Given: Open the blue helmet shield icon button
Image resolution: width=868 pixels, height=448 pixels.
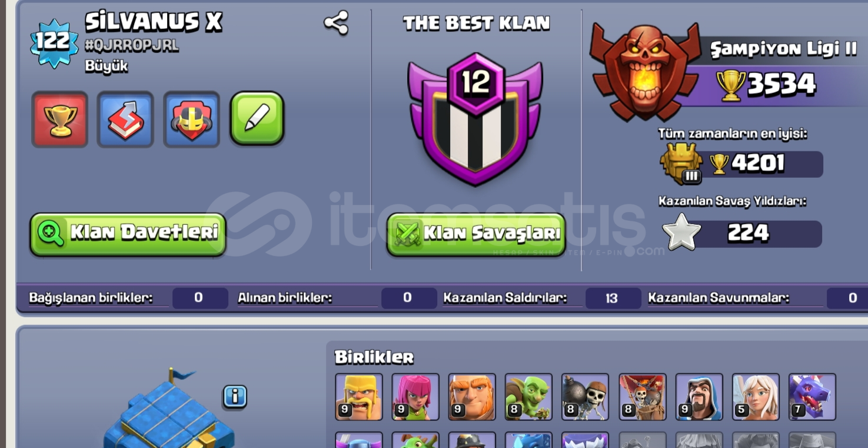Looking at the screenshot, I should 191,119.
